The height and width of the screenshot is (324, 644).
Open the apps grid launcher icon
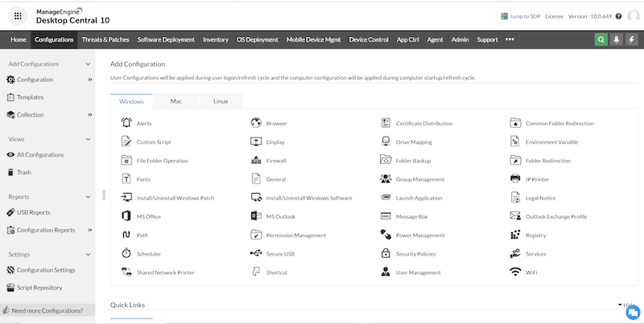[18, 16]
